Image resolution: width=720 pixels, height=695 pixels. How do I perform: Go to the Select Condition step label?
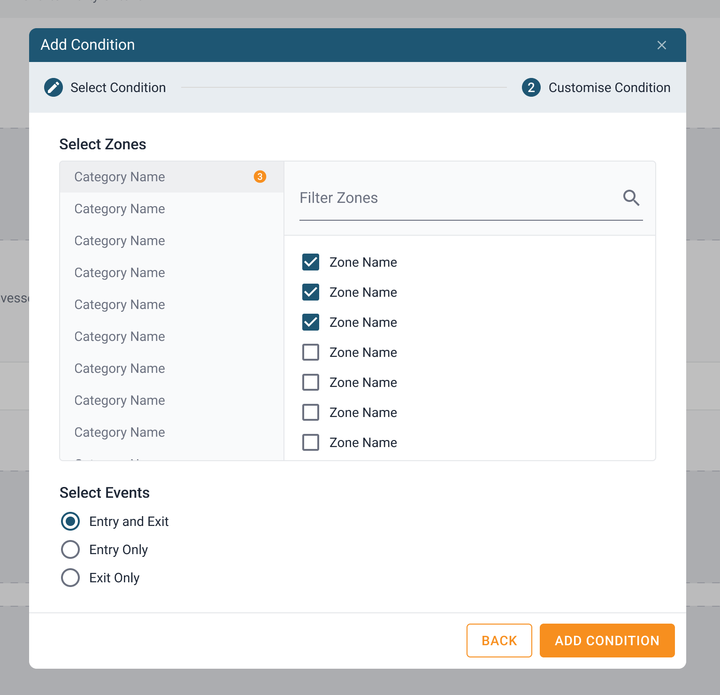point(118,88)
